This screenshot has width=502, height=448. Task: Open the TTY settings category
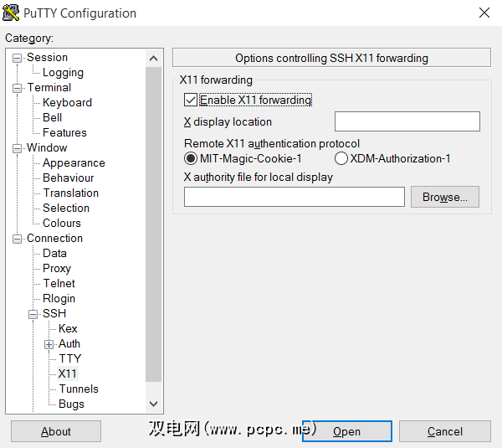click(70, 358)
